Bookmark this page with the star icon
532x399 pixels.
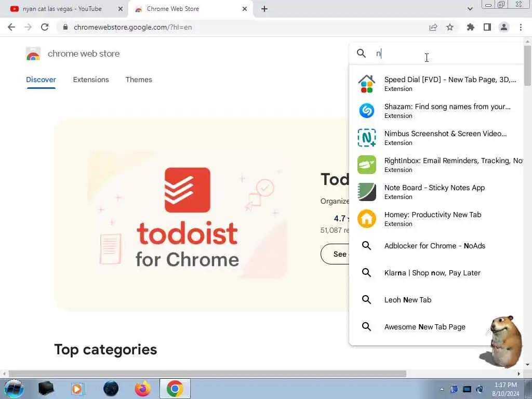[450, 27]
